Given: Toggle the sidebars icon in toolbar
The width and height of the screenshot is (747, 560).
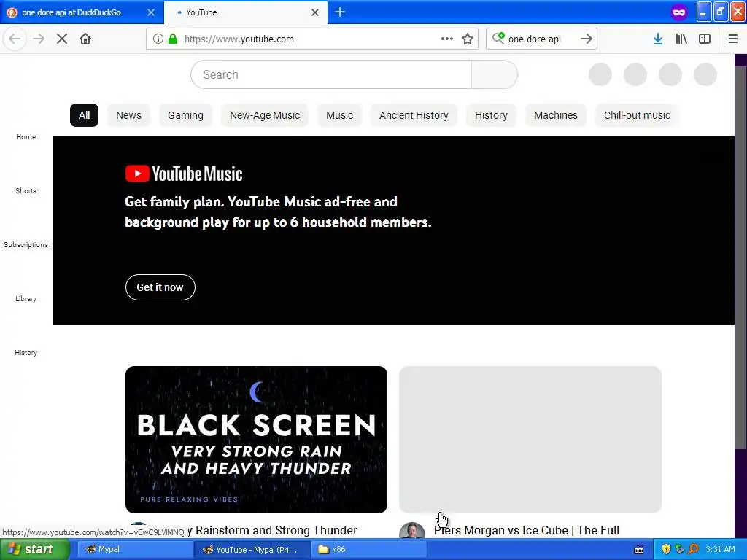Looking at the screenshot, I should 705,39.
